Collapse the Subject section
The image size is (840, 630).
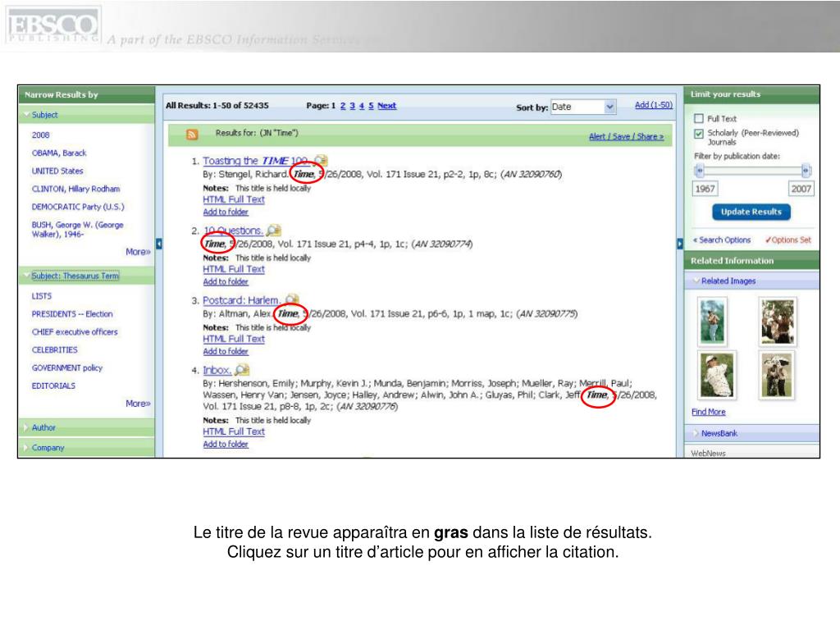pos(44,115)
